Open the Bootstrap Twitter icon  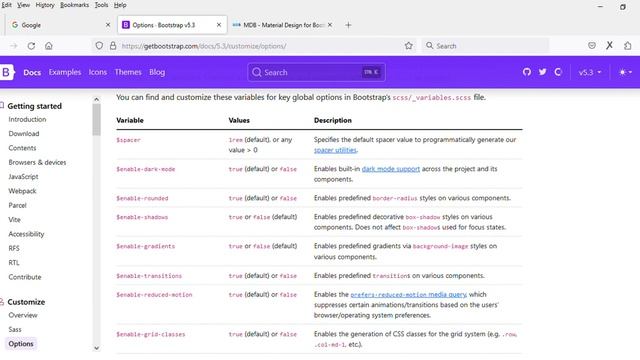[542, 72]
